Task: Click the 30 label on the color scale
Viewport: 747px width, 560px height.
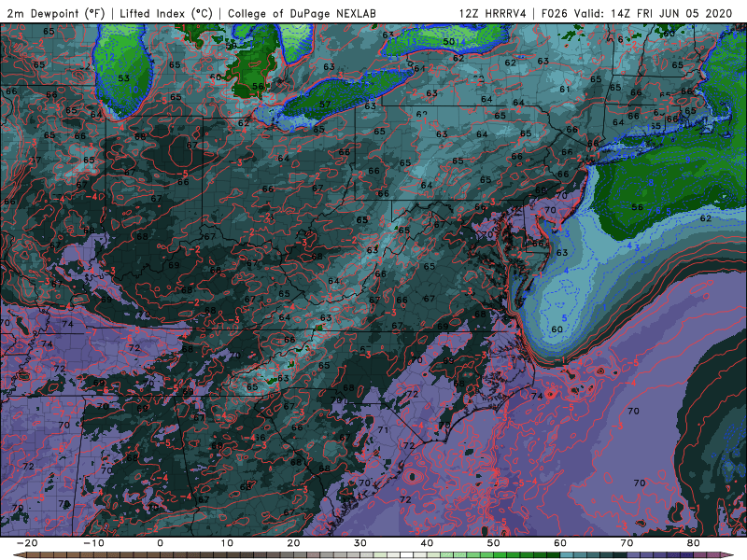Action: click(x=360, y=543)
